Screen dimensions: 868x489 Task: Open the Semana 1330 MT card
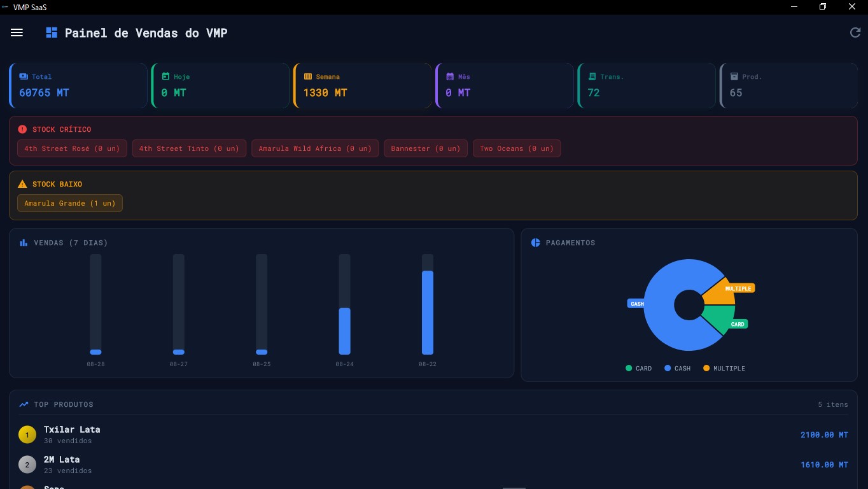pyautogui.click(x=362, y=85)
